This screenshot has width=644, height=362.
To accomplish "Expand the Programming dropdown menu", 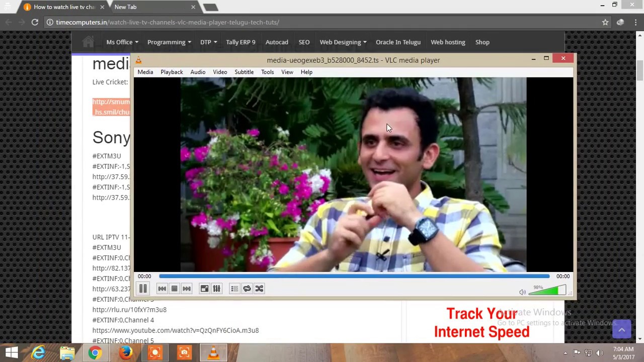I will tap(169, 42).
